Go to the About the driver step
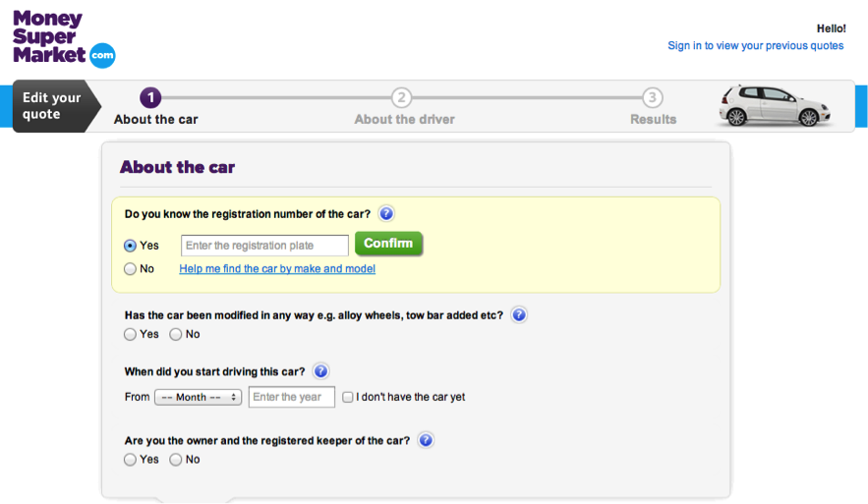The width and height of the screenshot is (868, 504). click(404, 119)
